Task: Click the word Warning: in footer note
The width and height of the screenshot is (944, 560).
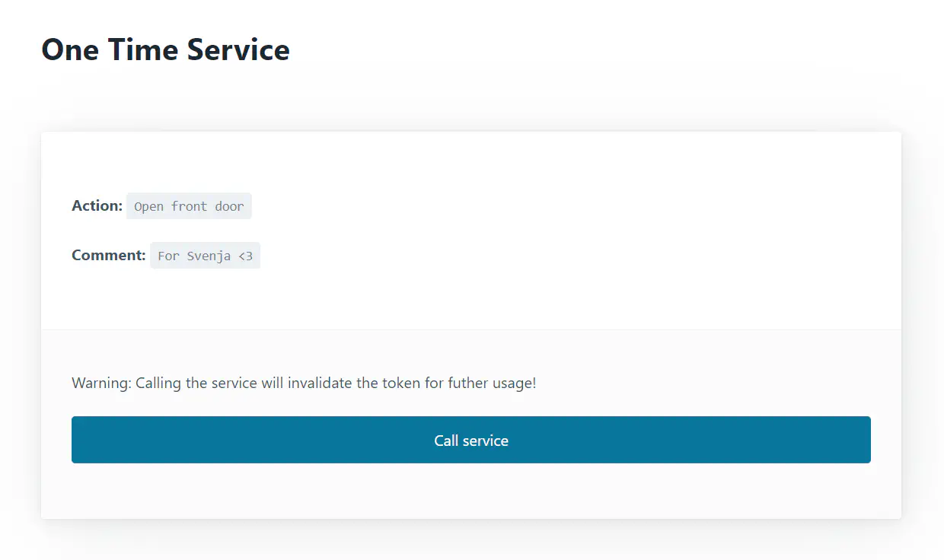Action: [102, 383]
